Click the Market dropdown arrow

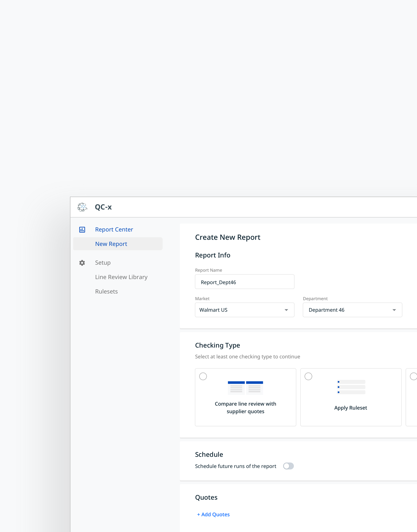pyautogui.click(x=286, y=310)
